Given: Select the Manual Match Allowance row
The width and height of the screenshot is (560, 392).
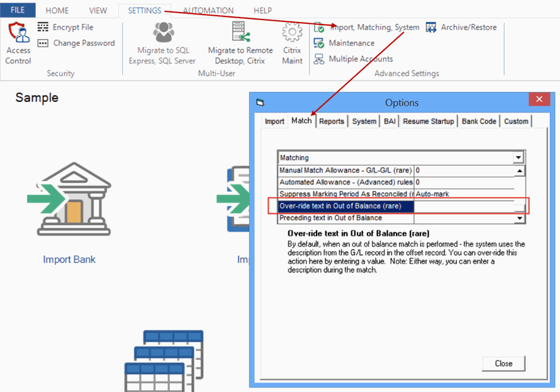Looking at the screenshot, I should [x=345, y=171].
